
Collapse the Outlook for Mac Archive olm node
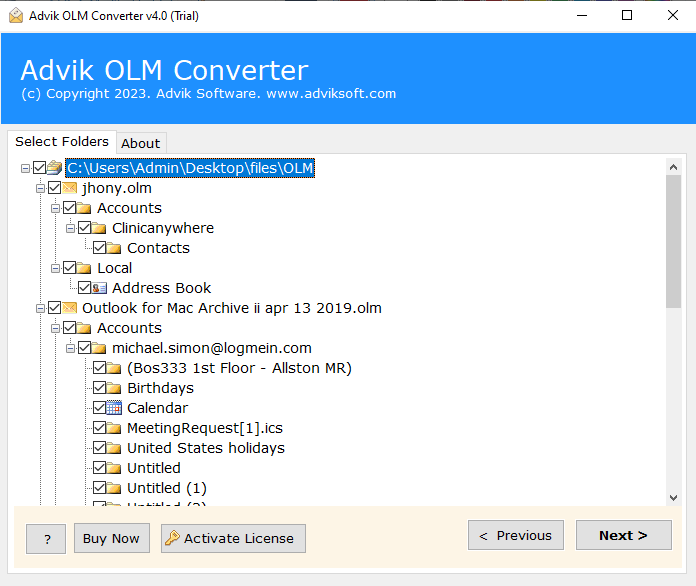(40, 308)
